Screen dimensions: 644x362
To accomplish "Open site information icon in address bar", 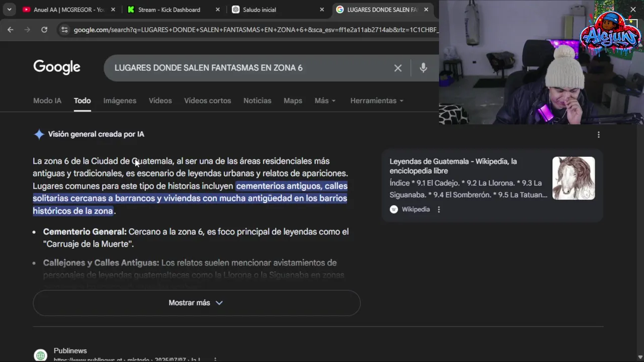I will tap(64, 30).
